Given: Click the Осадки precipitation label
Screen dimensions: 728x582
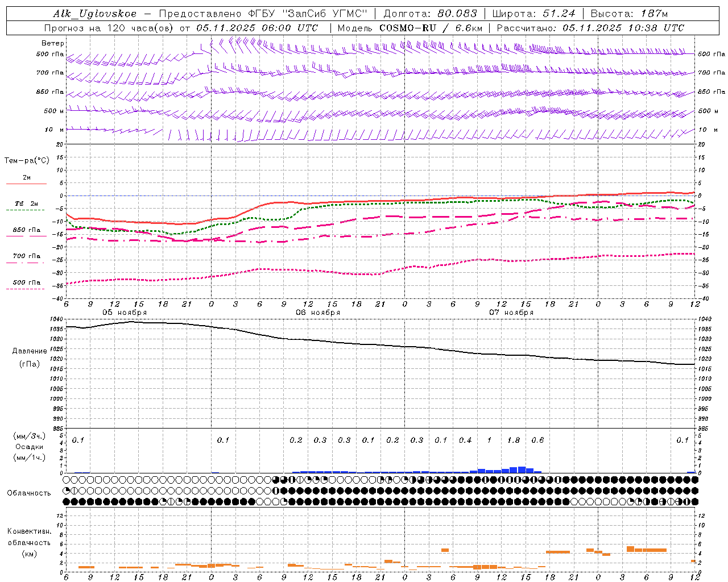Looking at the screenshot, I should 30,447.
